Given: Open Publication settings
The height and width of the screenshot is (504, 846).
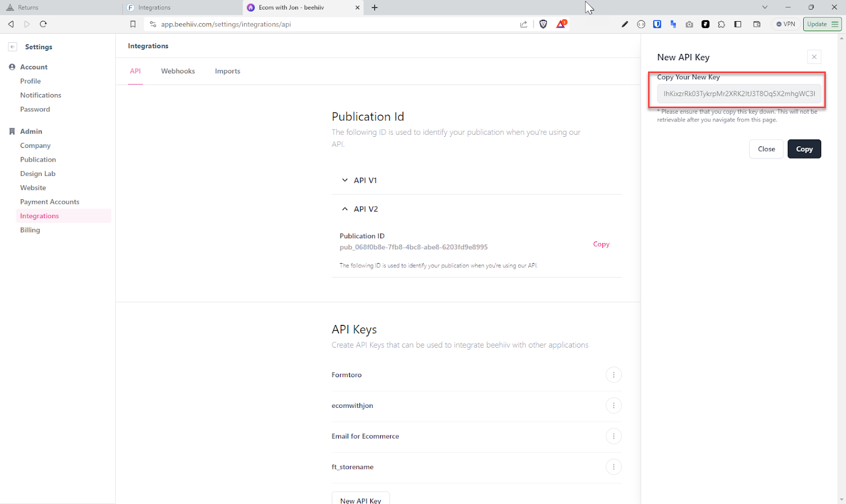Looking at the screenshot, I should (38, 160).
